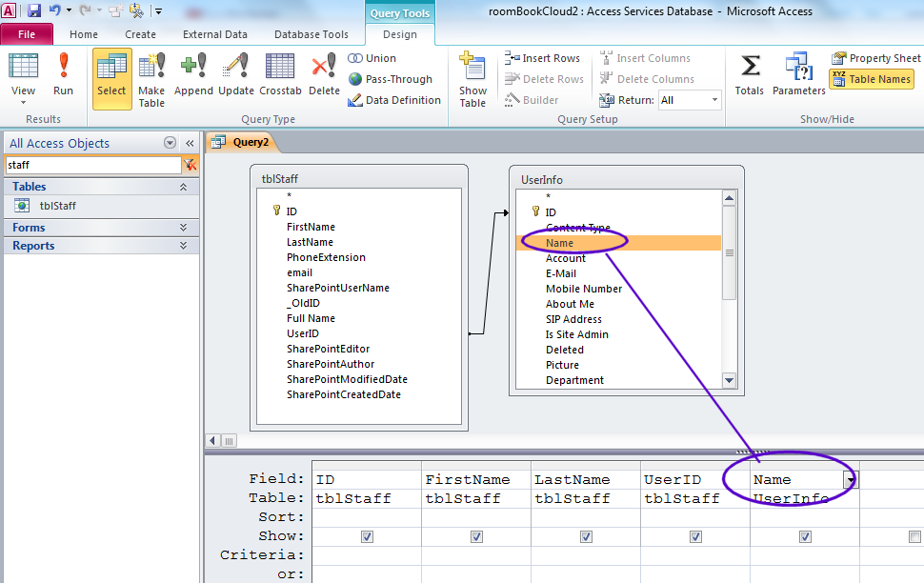Click the Update query icon
The width and height of the screenshot is (924, 583).
[x=235, y=74]
